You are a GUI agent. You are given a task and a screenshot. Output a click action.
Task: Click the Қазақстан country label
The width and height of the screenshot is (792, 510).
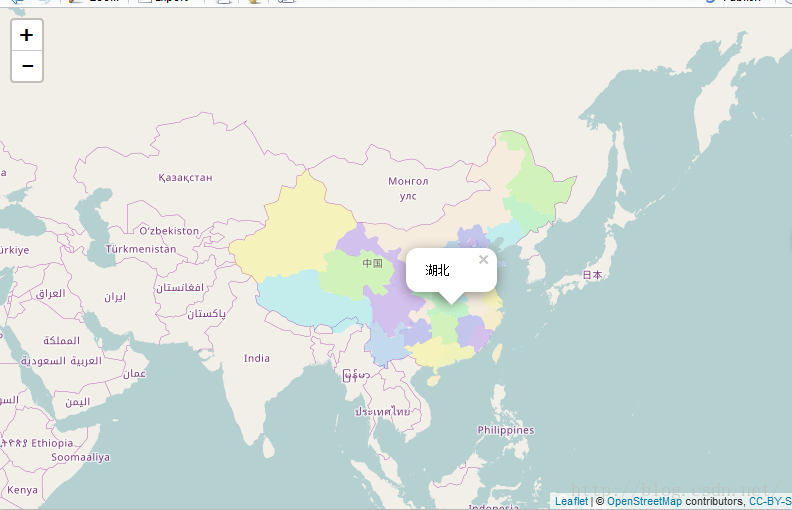(x=185, y=177)
